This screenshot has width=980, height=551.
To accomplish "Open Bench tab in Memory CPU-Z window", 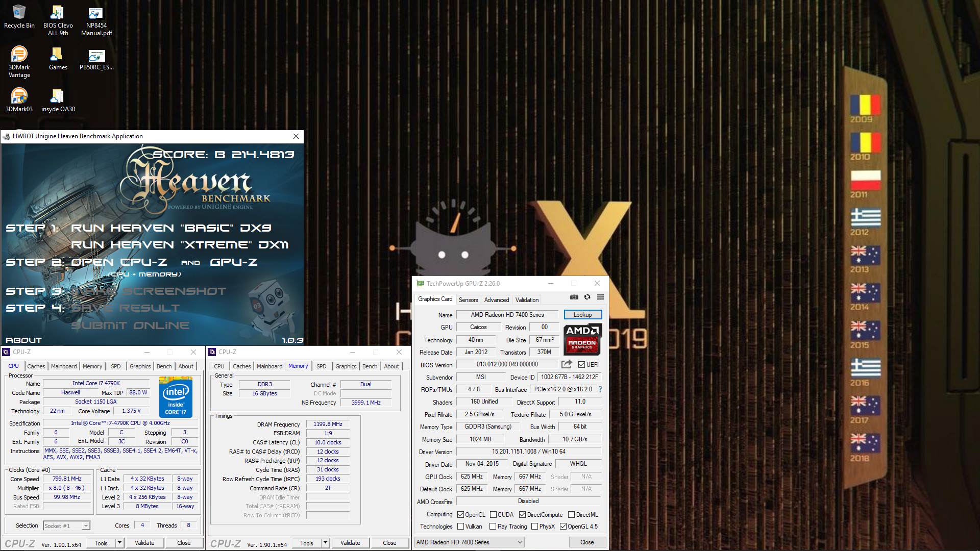I will point(370,366).
